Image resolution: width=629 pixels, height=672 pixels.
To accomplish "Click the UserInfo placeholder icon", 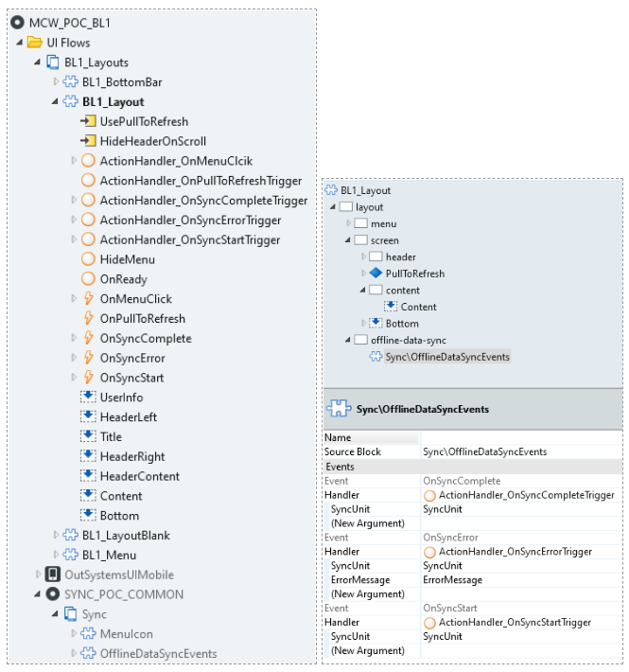I will pyautogui.click(x=88, y=397).
